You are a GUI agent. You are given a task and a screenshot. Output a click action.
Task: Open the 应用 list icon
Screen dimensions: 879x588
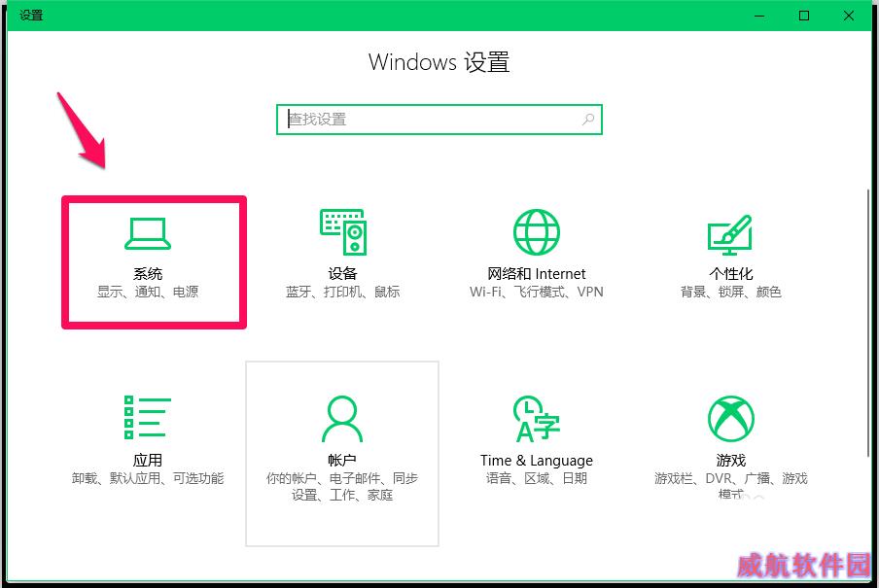(148, 417)
